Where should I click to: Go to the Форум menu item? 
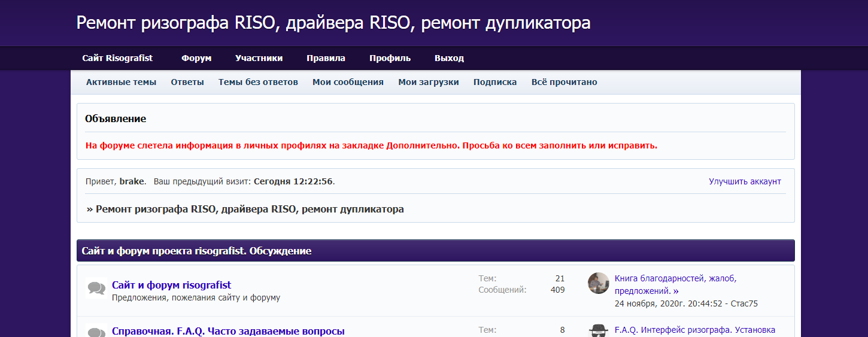196,58
